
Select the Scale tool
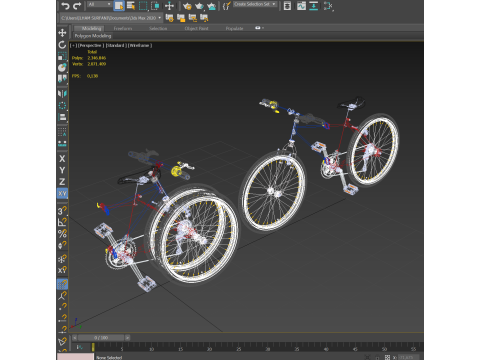(x=62, y=56)
